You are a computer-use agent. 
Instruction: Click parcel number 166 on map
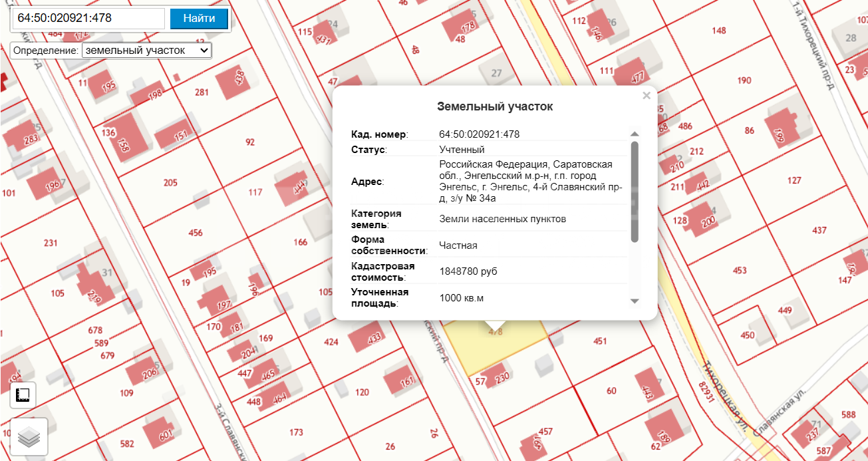pos(301,242)
